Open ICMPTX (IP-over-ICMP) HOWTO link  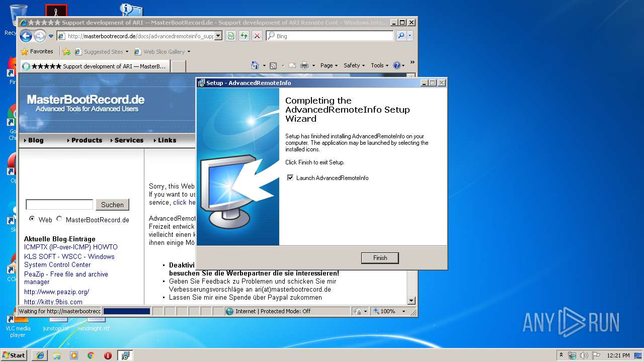(71, 247)
